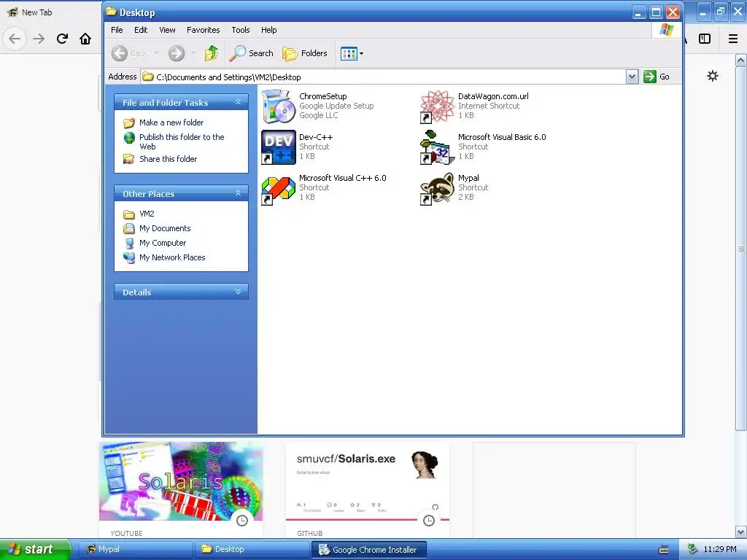The width and height of the screenshot is (747, 560).
Task: Open the Mypal hamburger menu
Action: click(x=733, y=39)
